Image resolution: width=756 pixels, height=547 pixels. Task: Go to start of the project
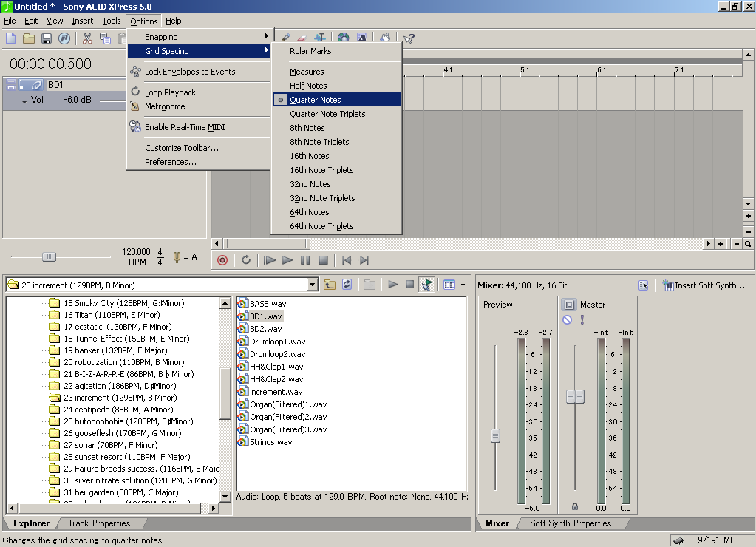point(346,260)
